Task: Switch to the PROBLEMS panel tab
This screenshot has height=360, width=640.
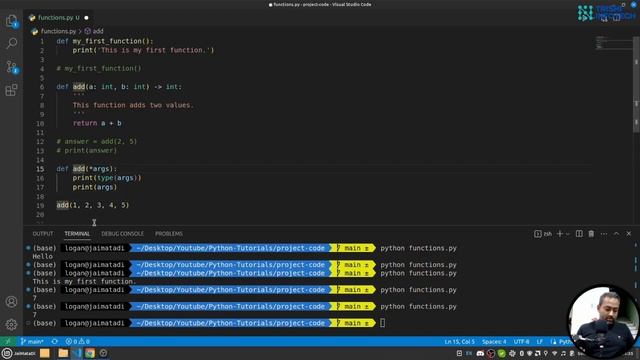Action: click(x=169, y=233)
